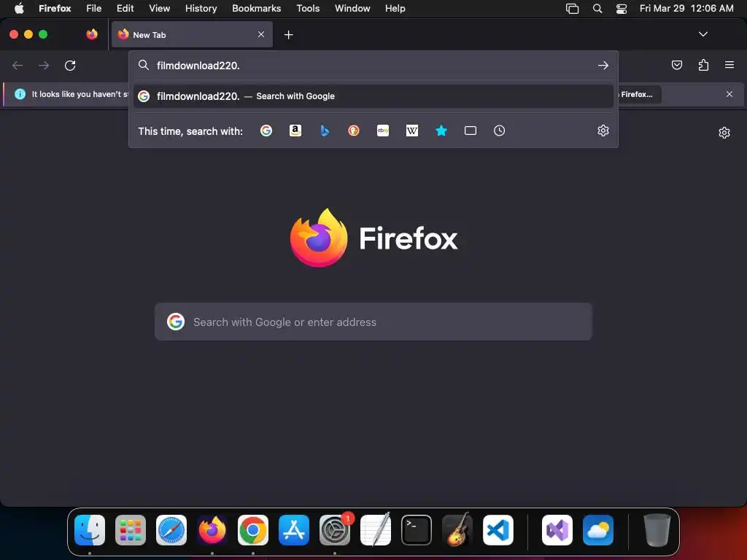The image size is (747, 560).
Task: Open GarageBand from the Dock
Action: tap(457, 530)
